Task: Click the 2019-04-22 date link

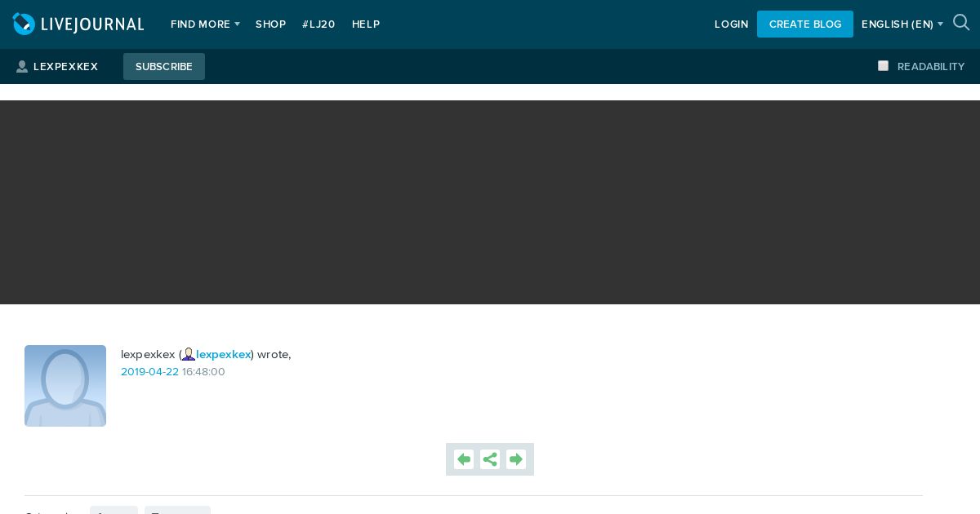Action: pyautogui.click(x=149, y=372)
